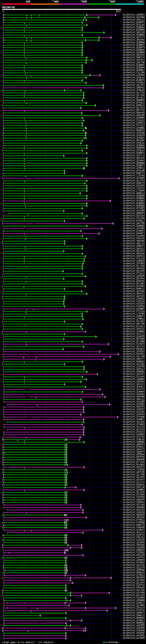This screenshot has width=146, height=644.
Task: Open hit UniRef100_B2BN70
Action: coord(134,22)
